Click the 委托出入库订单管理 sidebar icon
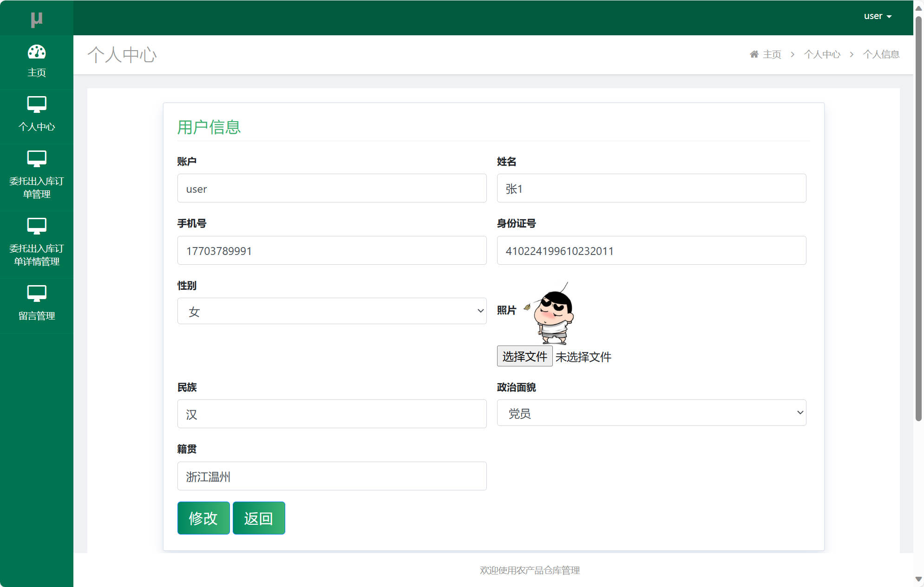This screenshot has height=587, width=924. [x=37, y=158]
